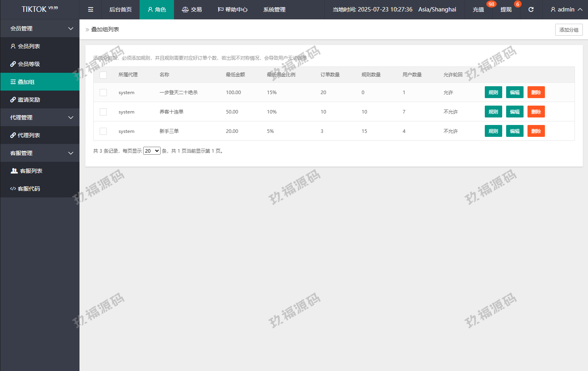Open 提现 withdrawal notifications with 6 badge
This screenshot has height=371, width=588.
coord(506,9)
